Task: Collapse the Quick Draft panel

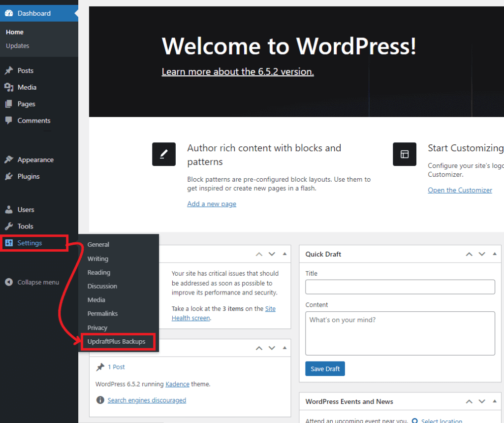Action: click(495, 254)
